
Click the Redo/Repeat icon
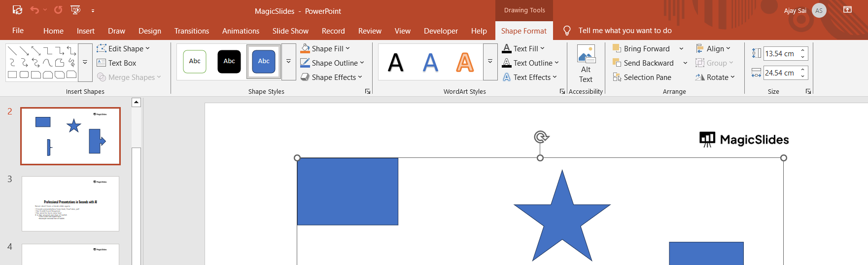(x=58, y=10)
